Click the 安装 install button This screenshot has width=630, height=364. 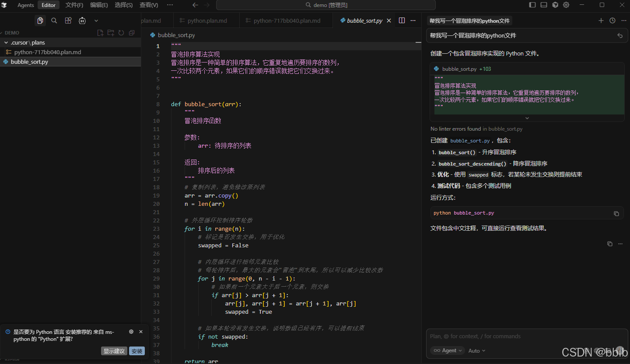point(137,351)
